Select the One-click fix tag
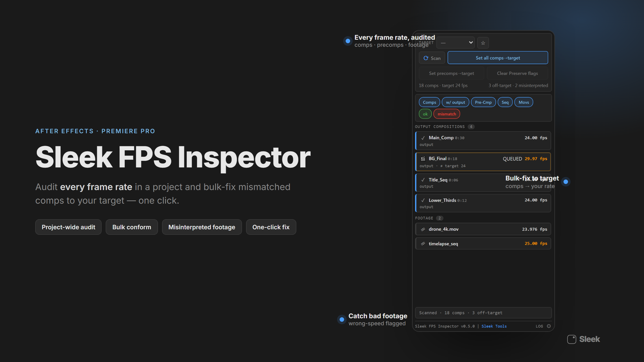Screen dimensions: 644x362 (x=271, y=227)
